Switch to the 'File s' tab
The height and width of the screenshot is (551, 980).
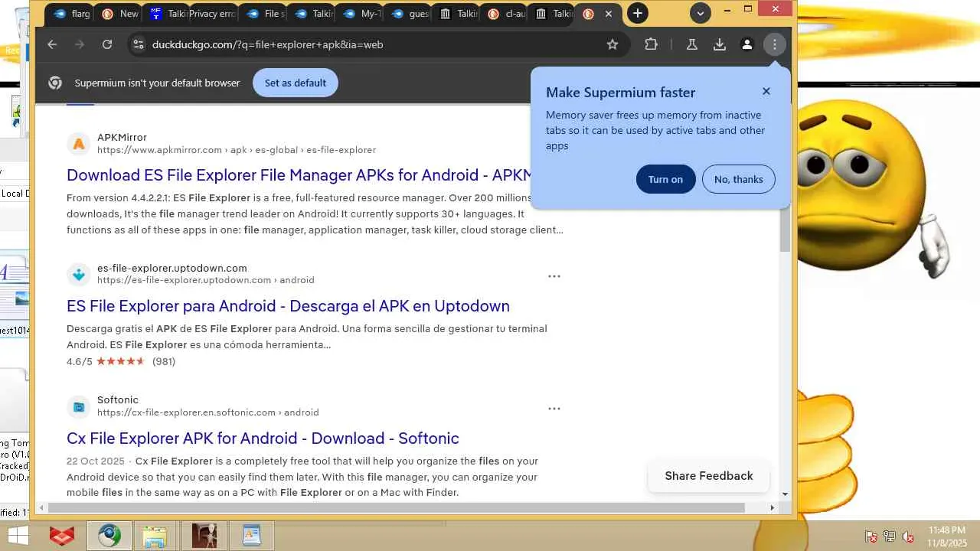click(x=264, y=14)
